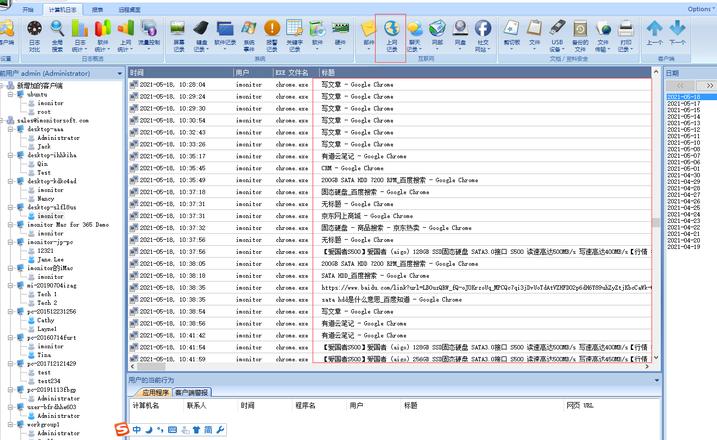Open 系统事件 system events
Viewport: 717px width, 440px height.
click(249, 36)
